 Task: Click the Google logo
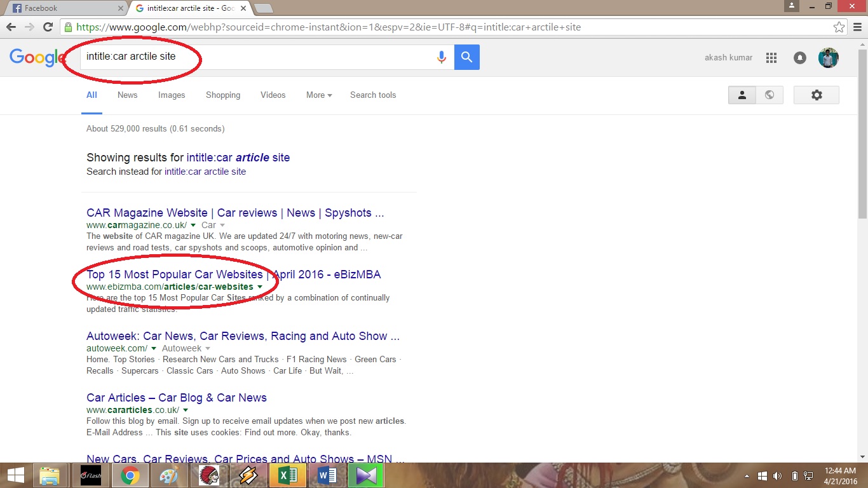(36, 57)
